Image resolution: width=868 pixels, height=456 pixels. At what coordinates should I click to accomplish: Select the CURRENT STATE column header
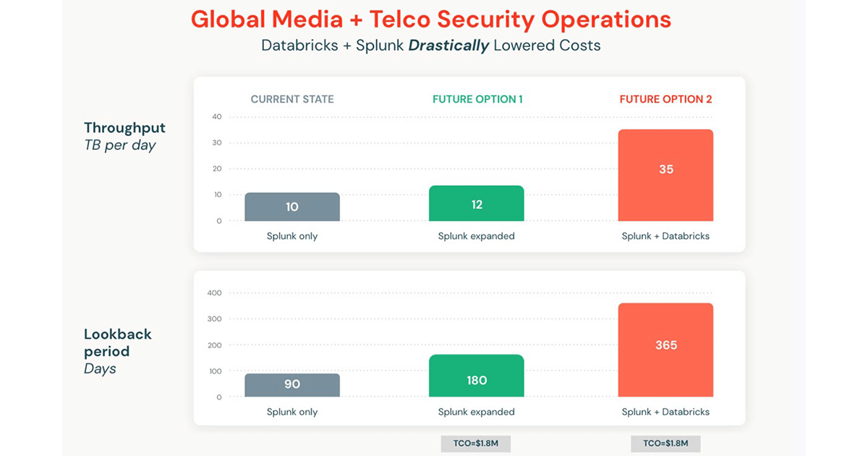click(x=292, y=99)
